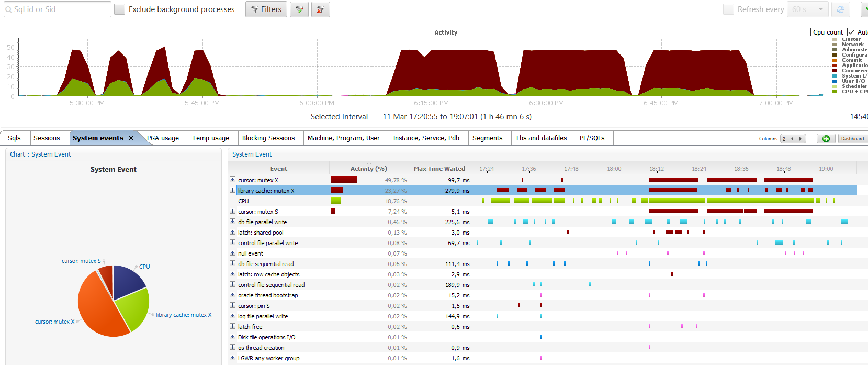Toggle Exclude background processes checkbox

pos(120,9)
